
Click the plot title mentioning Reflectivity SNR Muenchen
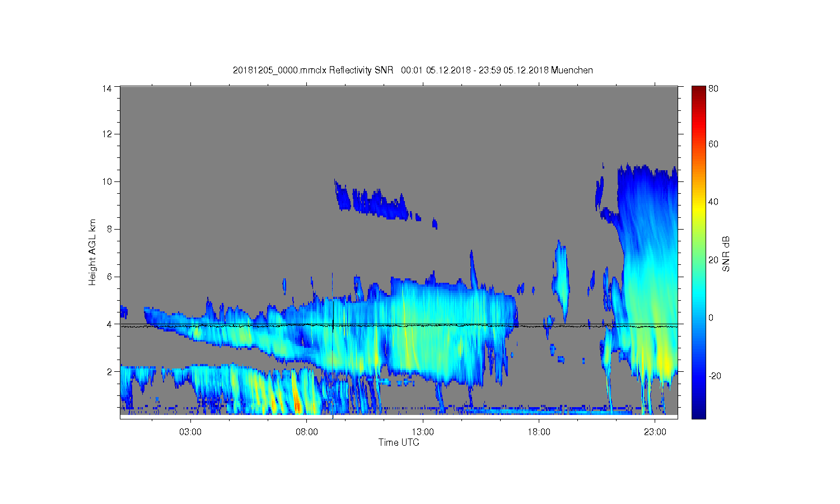413,70
